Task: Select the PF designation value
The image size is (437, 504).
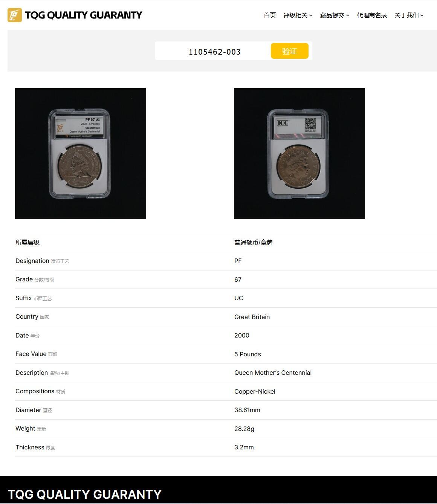Action: click(238, 261)
